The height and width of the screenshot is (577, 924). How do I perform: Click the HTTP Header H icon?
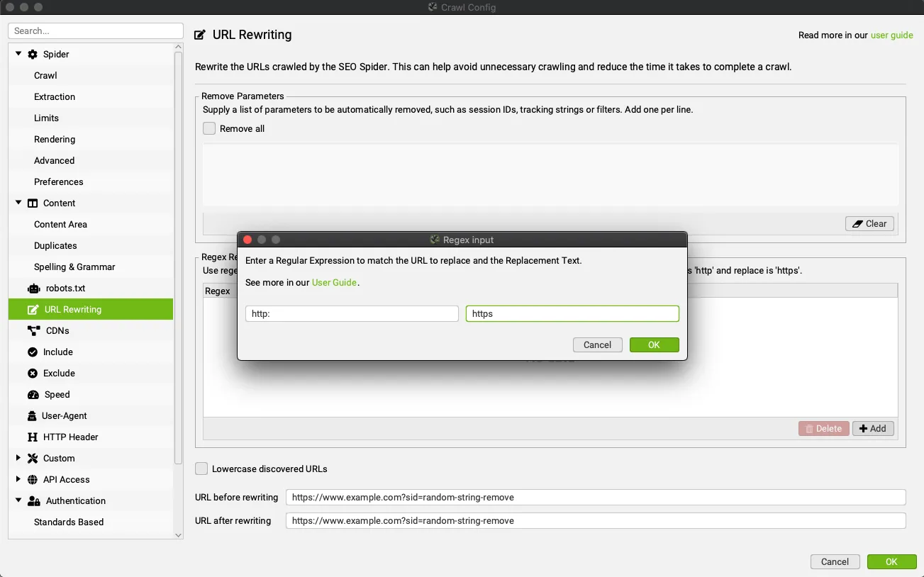[33, 437]
